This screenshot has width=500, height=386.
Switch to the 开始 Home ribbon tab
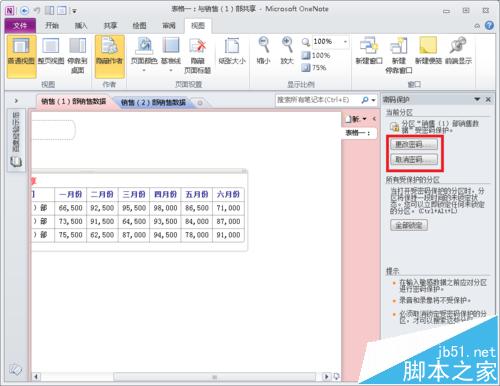coord(52,25)
